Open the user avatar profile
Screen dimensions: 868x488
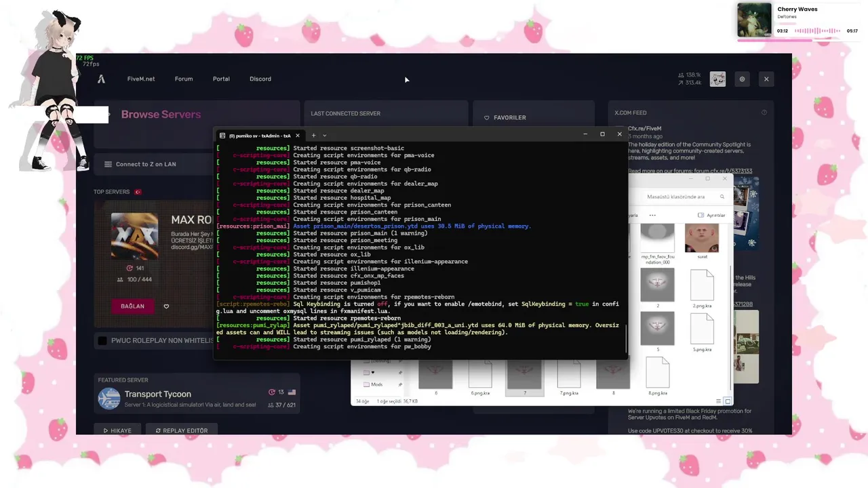[x=717, y=79]
